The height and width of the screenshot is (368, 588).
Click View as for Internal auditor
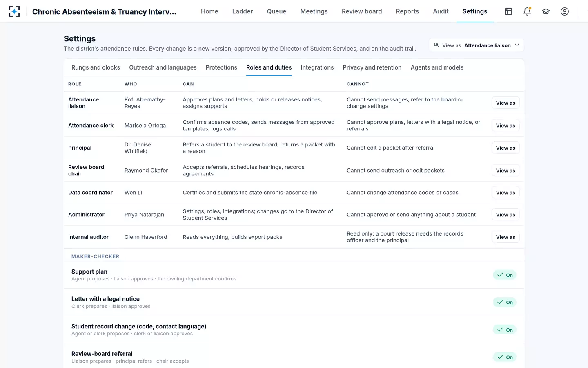506,237
